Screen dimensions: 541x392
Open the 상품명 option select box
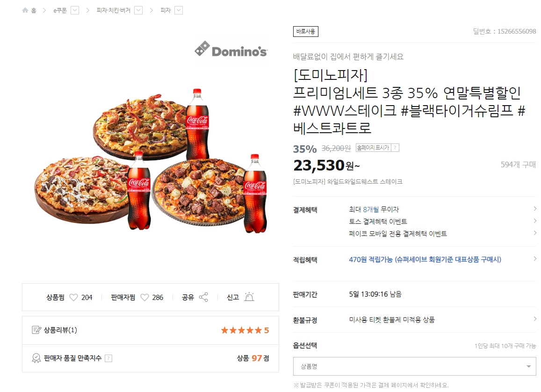pyautogui.click(x=414, y=366)
